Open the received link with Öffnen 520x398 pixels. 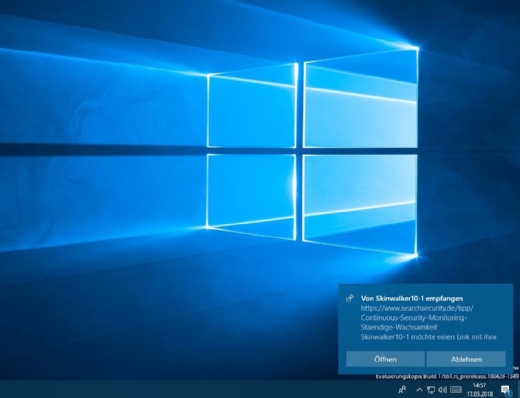pyautogui.click(x=385, y=359)
